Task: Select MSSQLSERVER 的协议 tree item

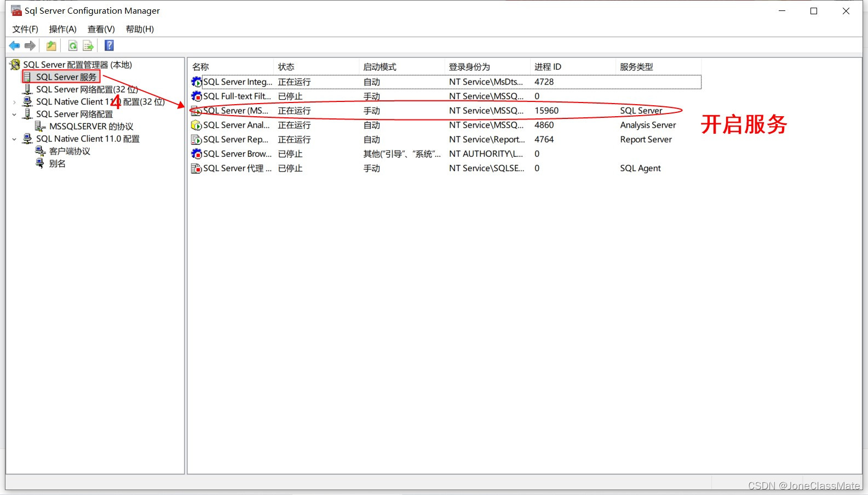Action: tap(91, 127)
